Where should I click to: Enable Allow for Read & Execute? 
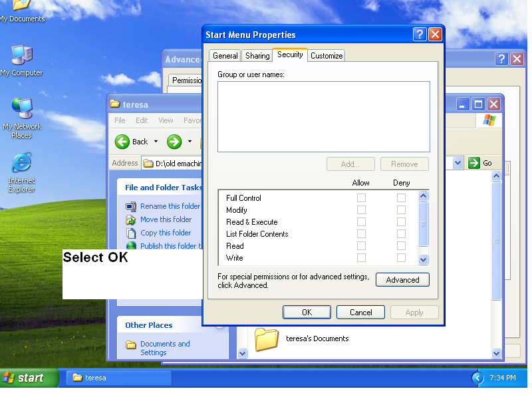click(x=361, y=221)
